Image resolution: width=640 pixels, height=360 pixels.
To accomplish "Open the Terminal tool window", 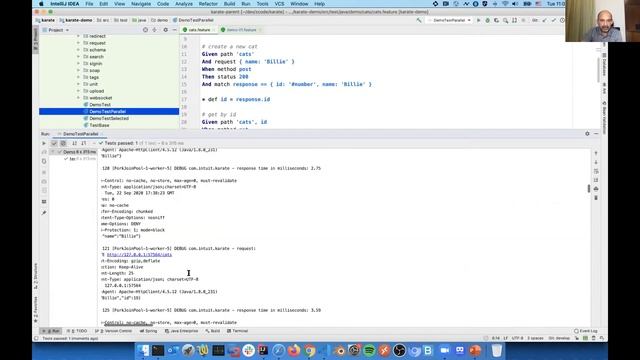I will 238,331.
